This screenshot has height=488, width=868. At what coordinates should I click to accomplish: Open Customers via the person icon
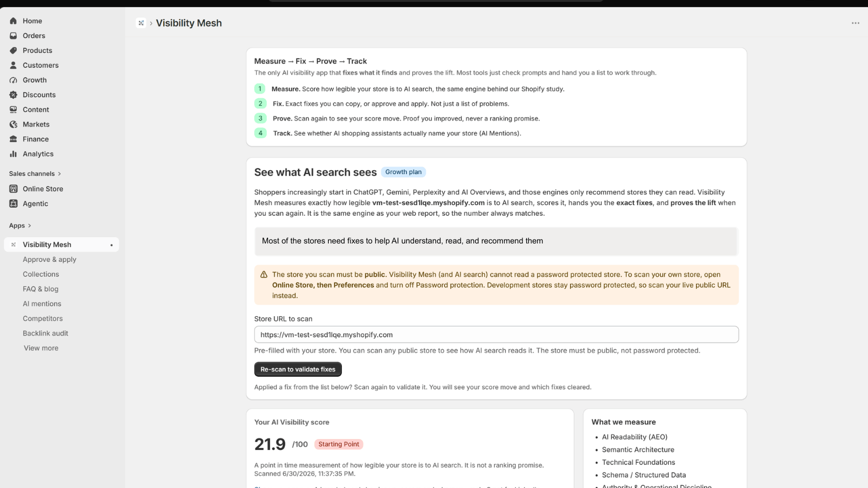coord(13,65)
